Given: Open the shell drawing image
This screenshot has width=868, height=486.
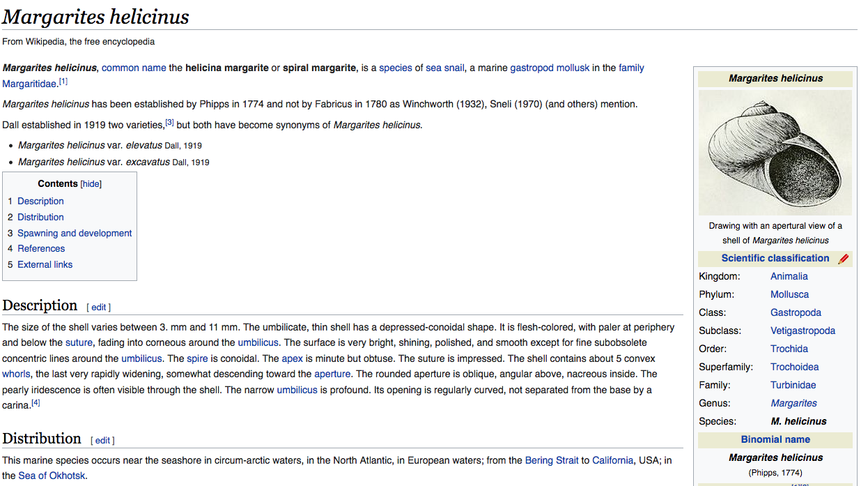Looking at the screenshot, I should [775, 152].
